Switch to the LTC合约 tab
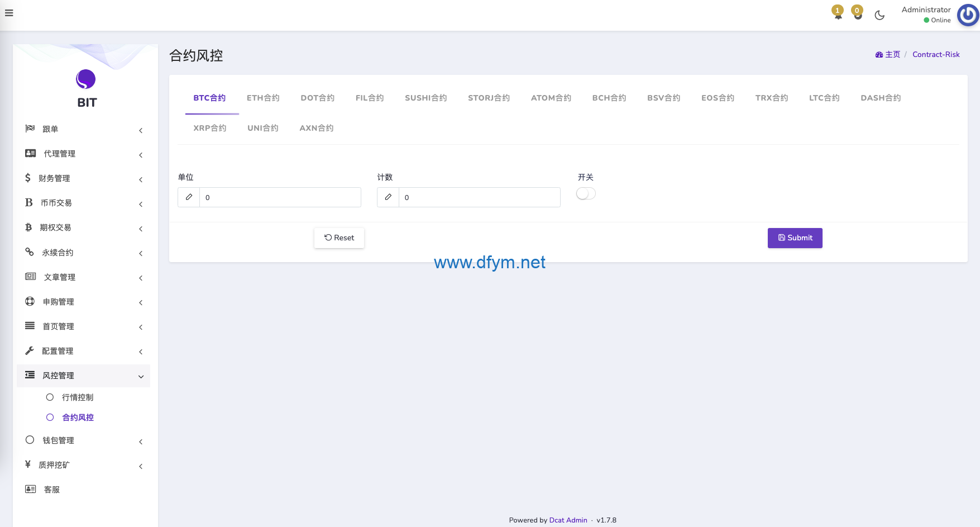The width and height of the screenshot is (980, 527). point(824,98)
